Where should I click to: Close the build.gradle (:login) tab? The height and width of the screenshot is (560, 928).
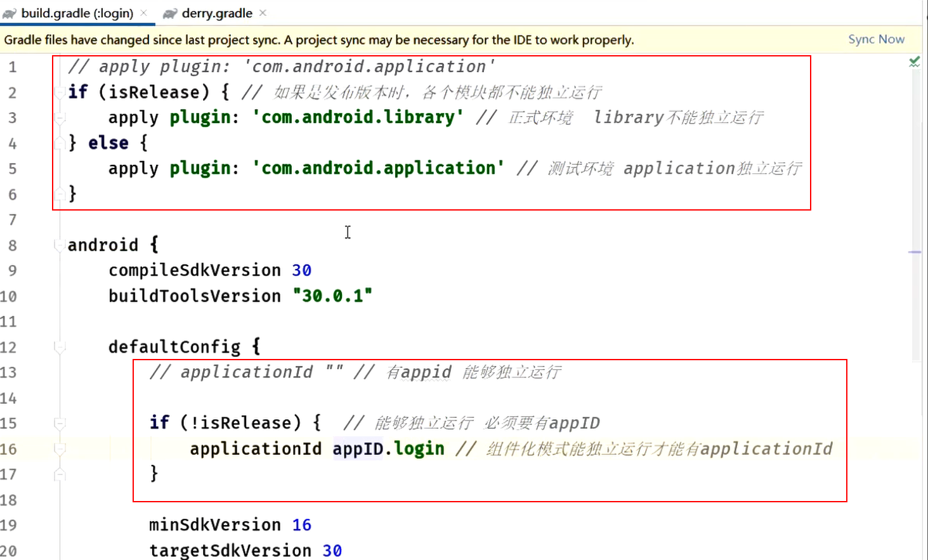143,11
